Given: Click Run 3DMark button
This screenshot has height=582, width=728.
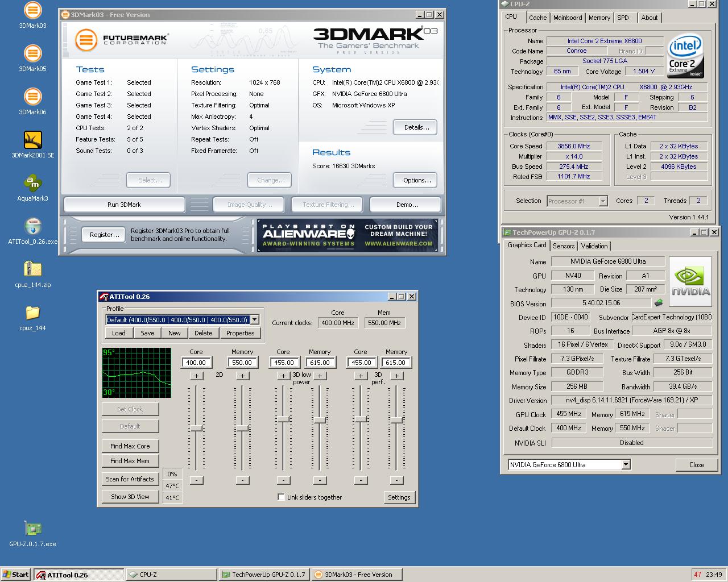Looking at the screenshot, I should 124,205.
